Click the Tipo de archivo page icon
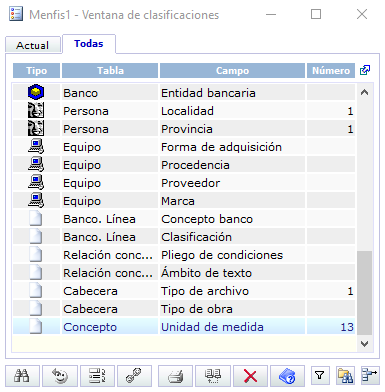The height and width of the screenshot is (392, 385). (36, 291)
